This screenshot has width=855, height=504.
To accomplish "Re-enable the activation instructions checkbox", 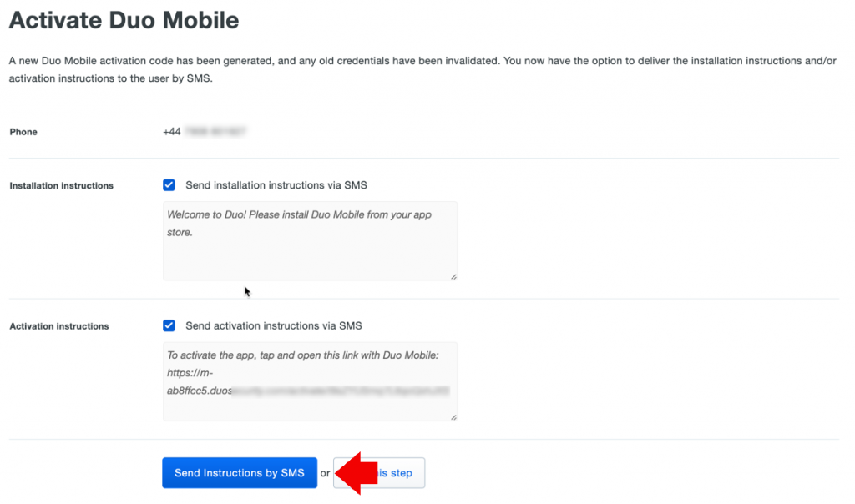I will (x=169, y=325).
